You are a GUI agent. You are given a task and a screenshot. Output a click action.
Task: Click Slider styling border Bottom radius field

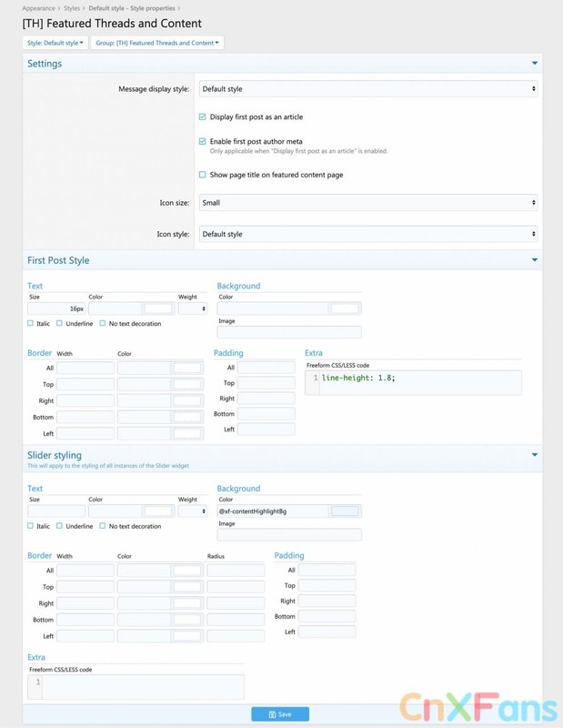click(x=236, y=620)
